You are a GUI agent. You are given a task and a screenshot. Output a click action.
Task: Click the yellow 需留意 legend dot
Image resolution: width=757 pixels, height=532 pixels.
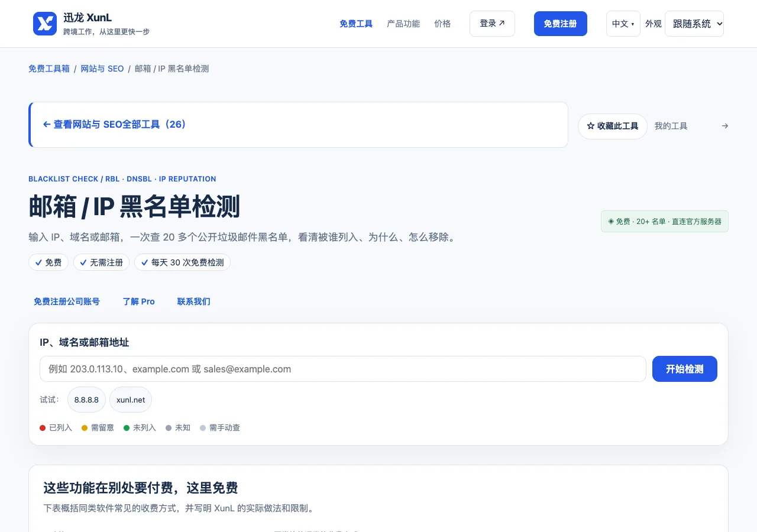[x=85, y=427]
